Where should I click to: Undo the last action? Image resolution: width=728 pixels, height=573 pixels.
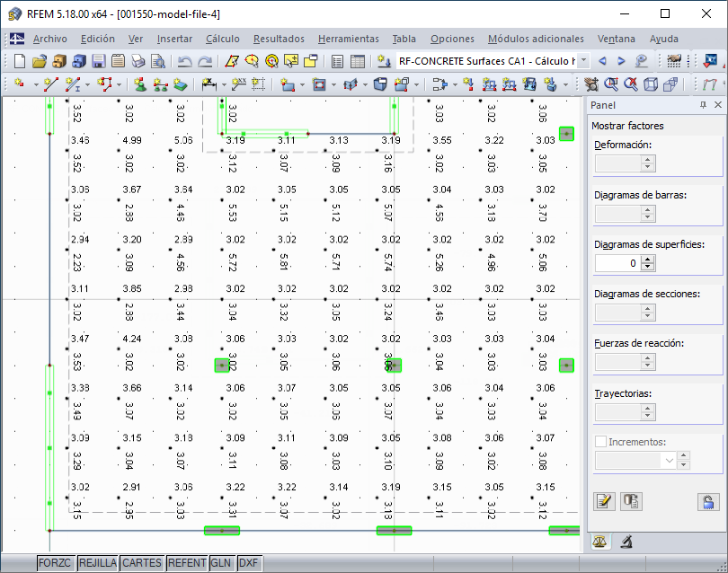click(x=185, y=61)
